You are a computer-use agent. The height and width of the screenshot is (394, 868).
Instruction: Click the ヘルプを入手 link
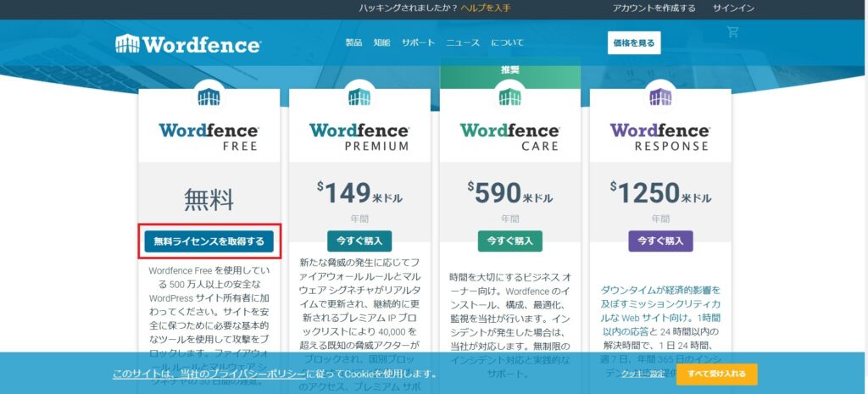coord(486,8)
